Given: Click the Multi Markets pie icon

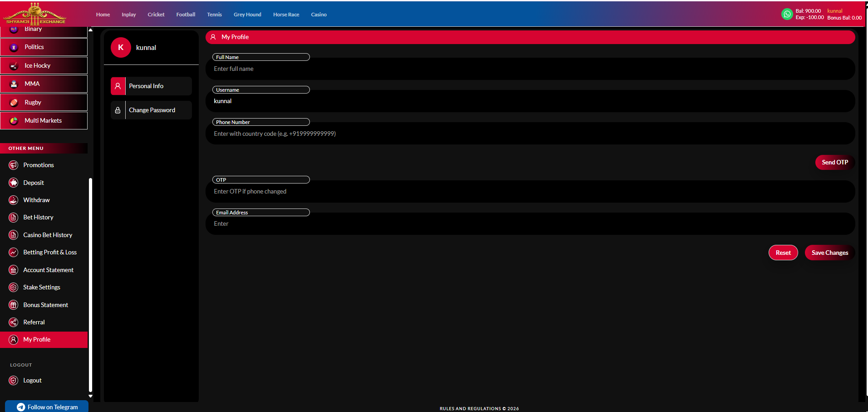Looking at the screenshot, I should [x=14, y=121].
